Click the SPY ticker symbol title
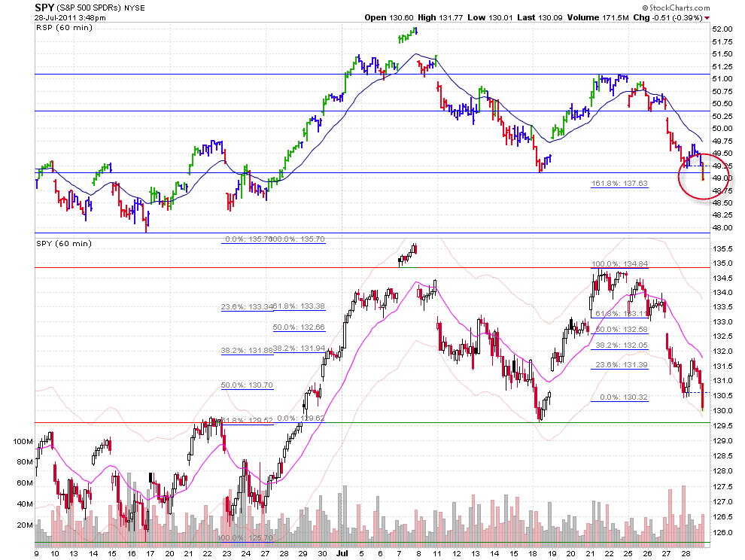745x560 pixels. coord(44,8)
